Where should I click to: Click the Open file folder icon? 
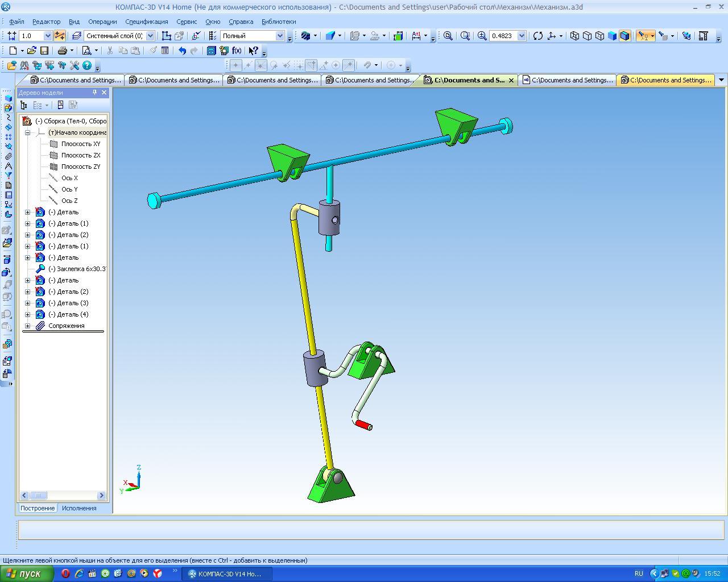pyautogui.click(x=32, y=51)
